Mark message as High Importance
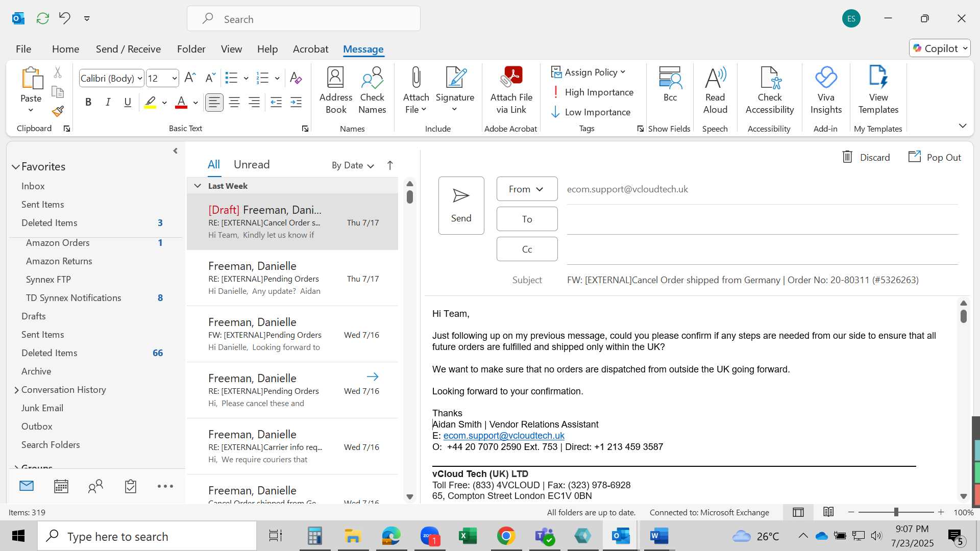The width and height of the screenshot is (980, 551). tap(593, 92)
